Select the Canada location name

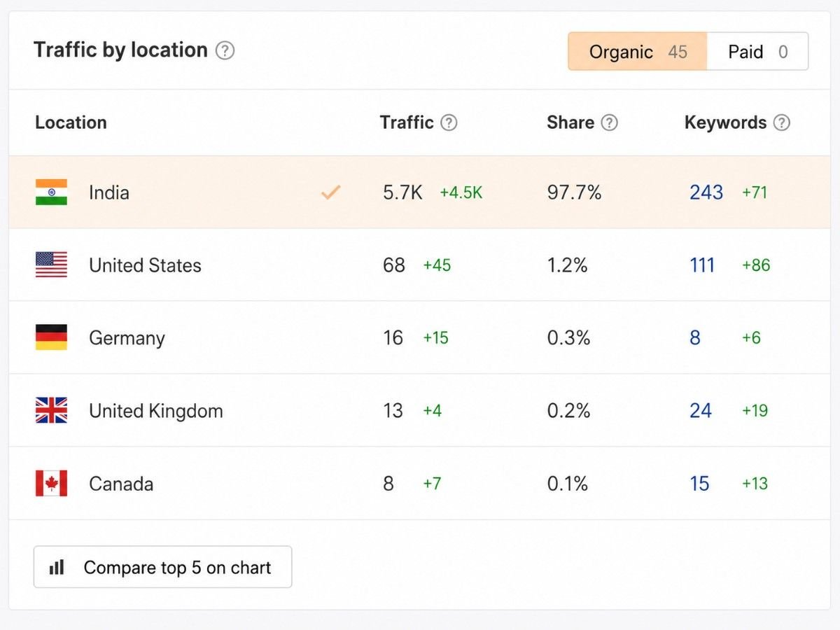121,484
